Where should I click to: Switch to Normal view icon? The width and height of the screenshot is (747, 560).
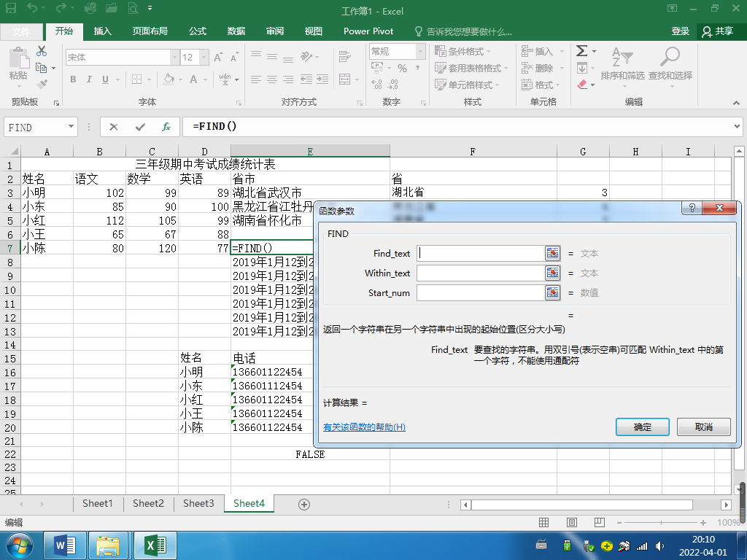543,522
